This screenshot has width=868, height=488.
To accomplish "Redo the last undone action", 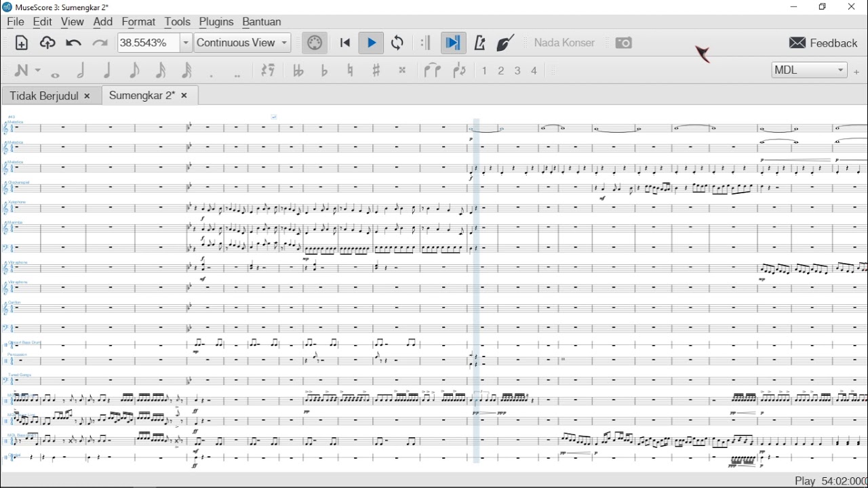I will pyautogui.click(x=100, y=43).
